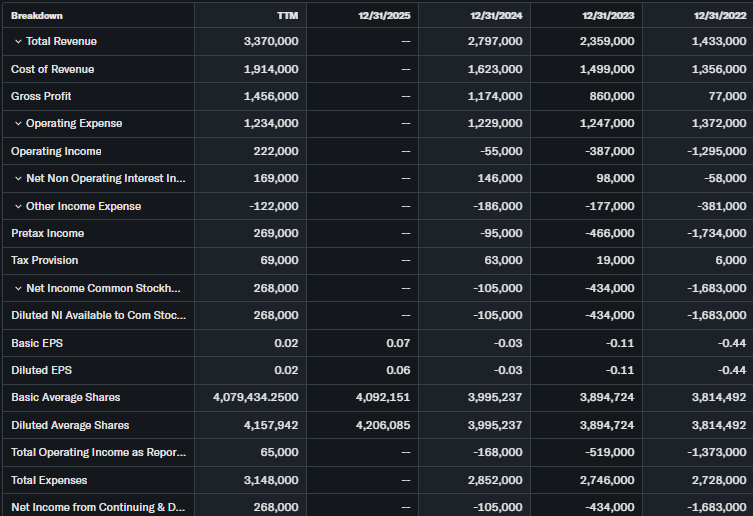Expand Net Income Common Stockholders chevron
This screenshot has width=753, height=516.
click(x=18, y=288)
